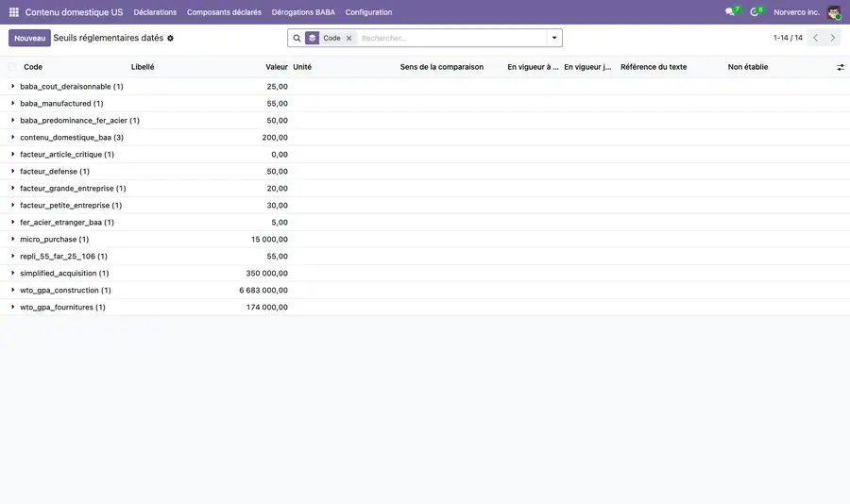Go to next page arrow
The height and width of the screenshot is (504, 850).
[x=833, y=38]
